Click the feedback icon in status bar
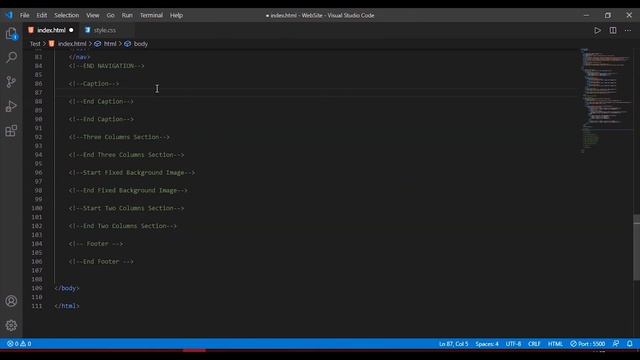Image resolution: width=640 pixels, height=360 pixels. click(616, 344)
